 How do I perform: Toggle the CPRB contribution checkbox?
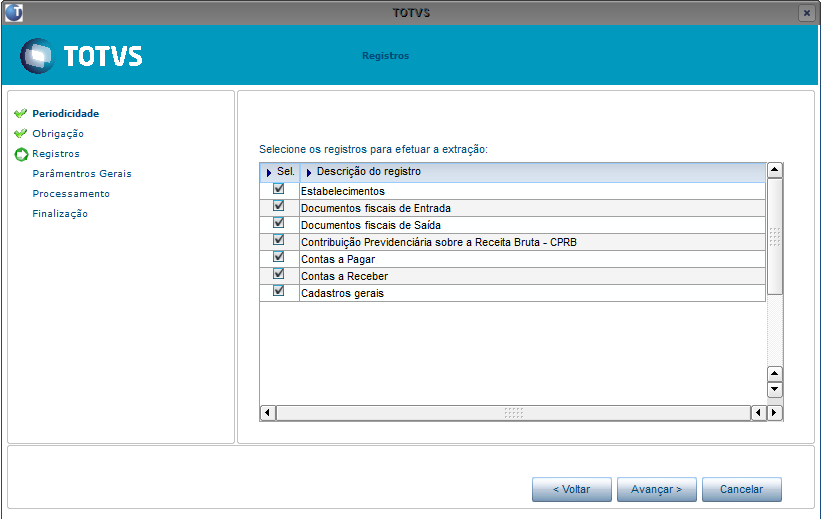(278, 240)
